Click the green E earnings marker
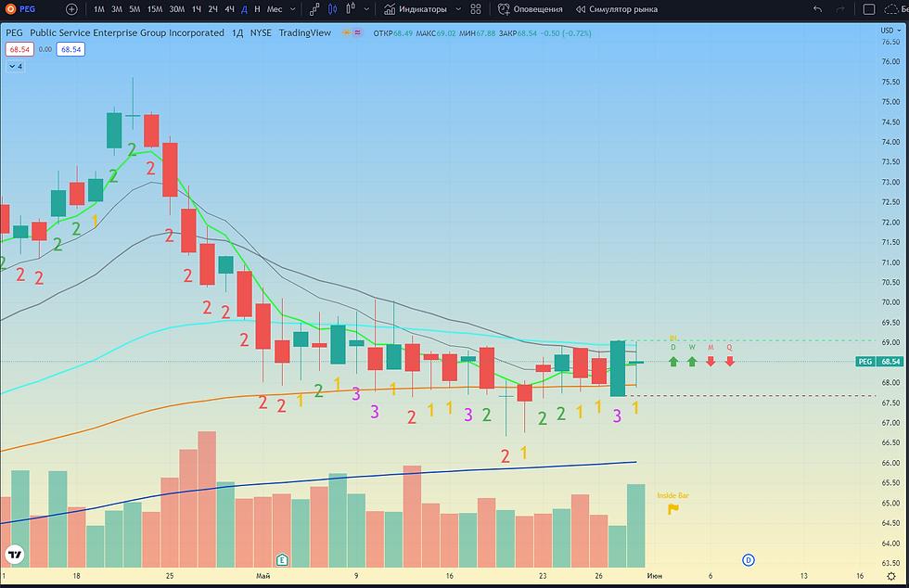Screen dimensions: 909x588 (282, 559)
